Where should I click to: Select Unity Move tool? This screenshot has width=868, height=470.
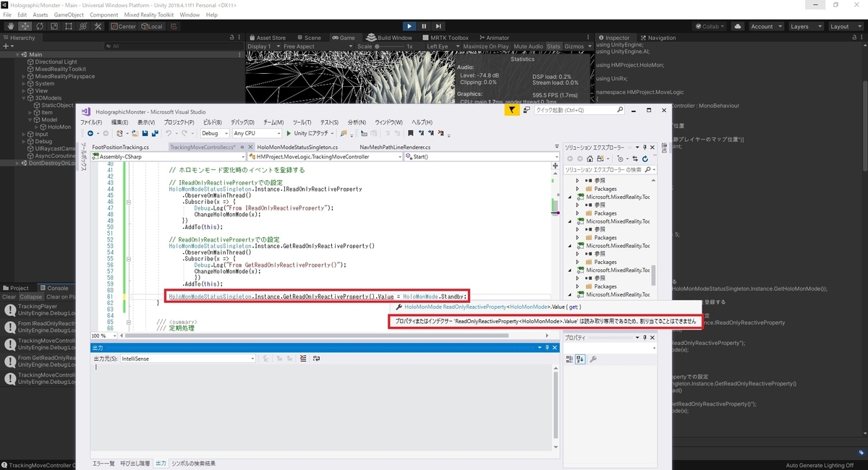pos(24,26)
